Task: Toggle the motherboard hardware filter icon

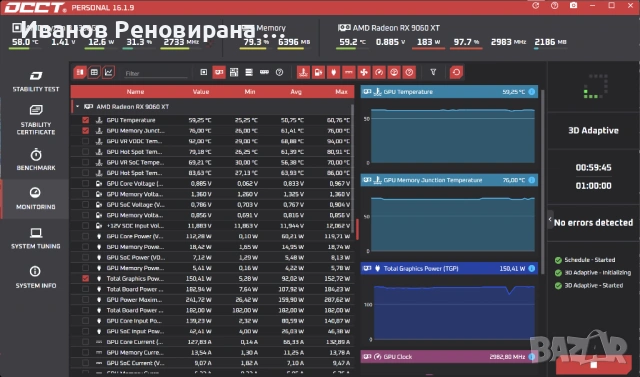Action: (234, 72)
